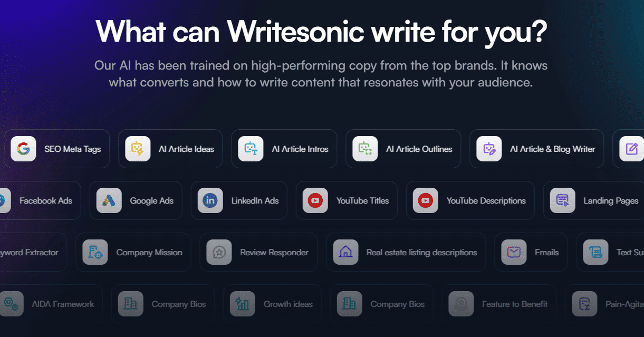Choose the AI Article Outlines icon
This screenshot has width=644, height=337.
(365, 149)
